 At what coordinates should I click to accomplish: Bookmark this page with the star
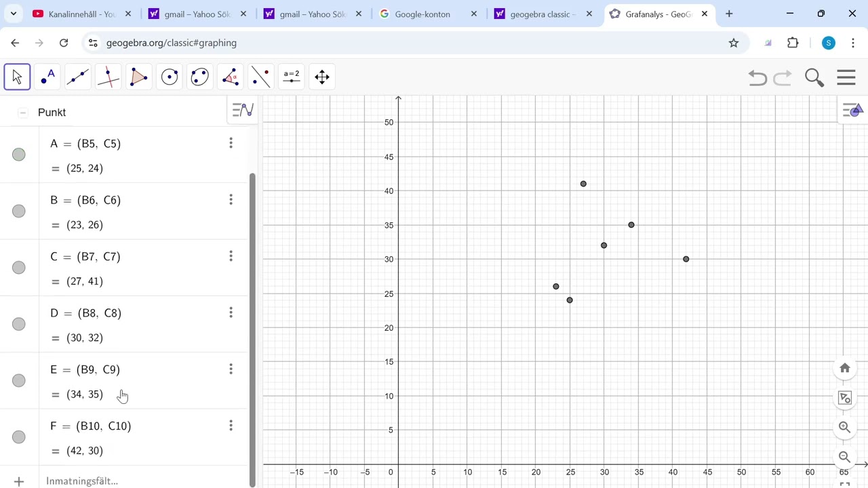click(x=734, y=43)
